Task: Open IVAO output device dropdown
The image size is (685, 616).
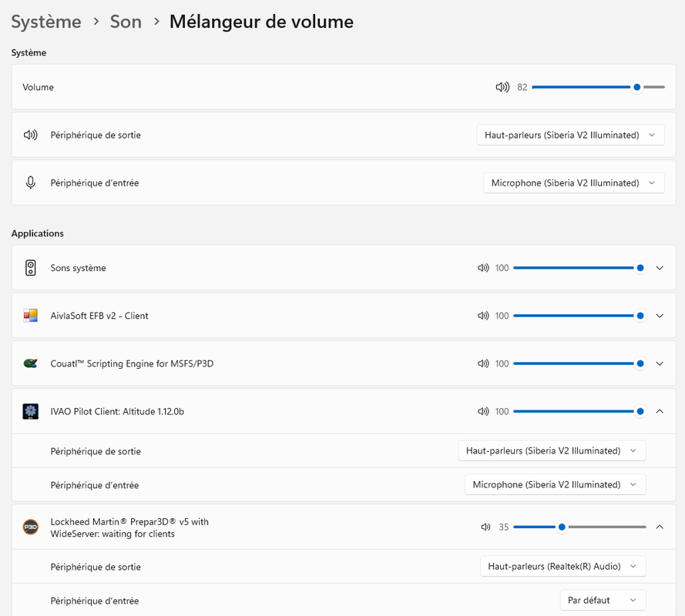Action: [552, 450]
